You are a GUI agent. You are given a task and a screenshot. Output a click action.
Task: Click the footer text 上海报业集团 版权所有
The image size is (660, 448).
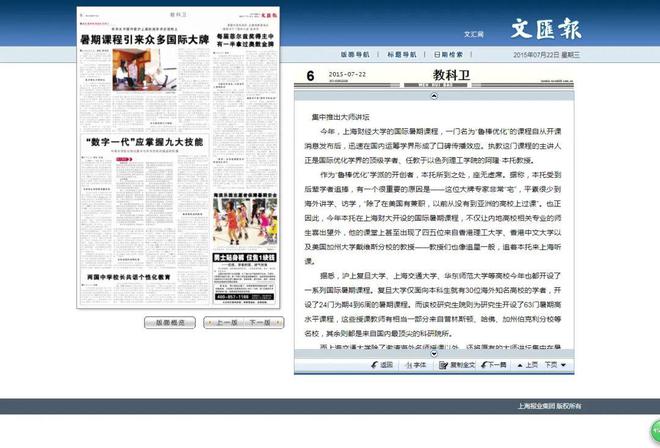[x=549, y=406]
